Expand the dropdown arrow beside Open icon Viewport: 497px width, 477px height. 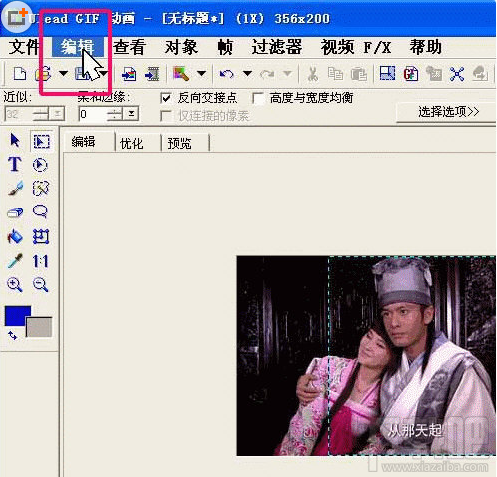click(x=63, y=73)
